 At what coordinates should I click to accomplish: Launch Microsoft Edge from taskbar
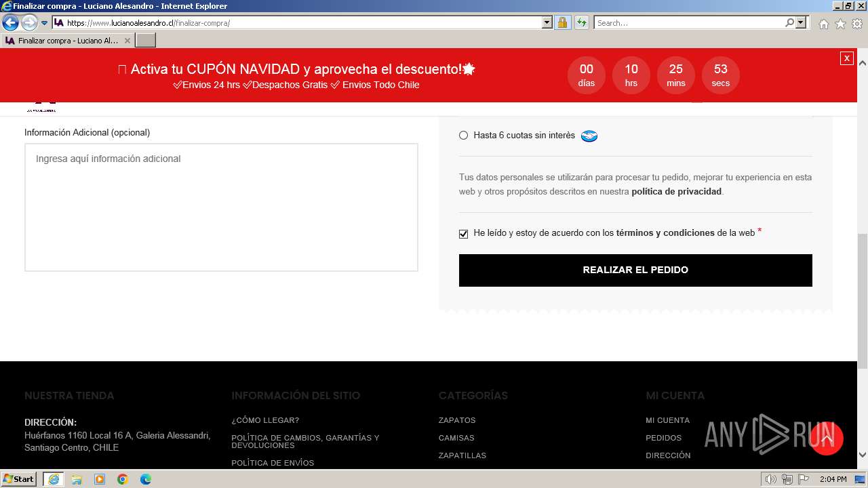146,479
